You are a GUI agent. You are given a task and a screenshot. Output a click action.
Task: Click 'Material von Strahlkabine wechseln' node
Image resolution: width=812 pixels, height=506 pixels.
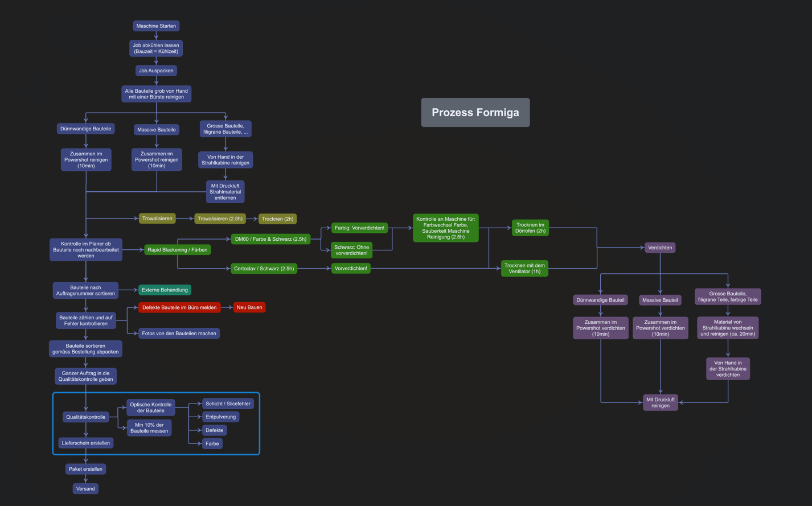728,328
